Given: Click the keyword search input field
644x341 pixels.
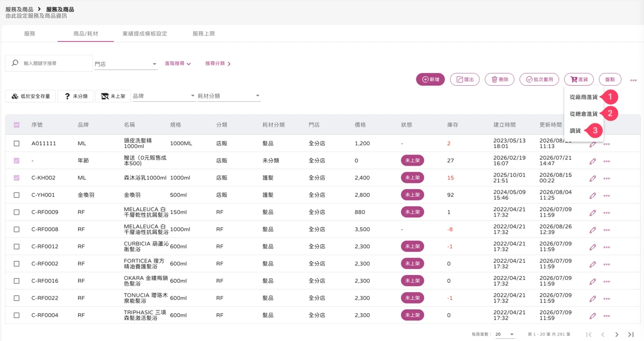Looking at the screenshot, I should [x=49, y=63].
